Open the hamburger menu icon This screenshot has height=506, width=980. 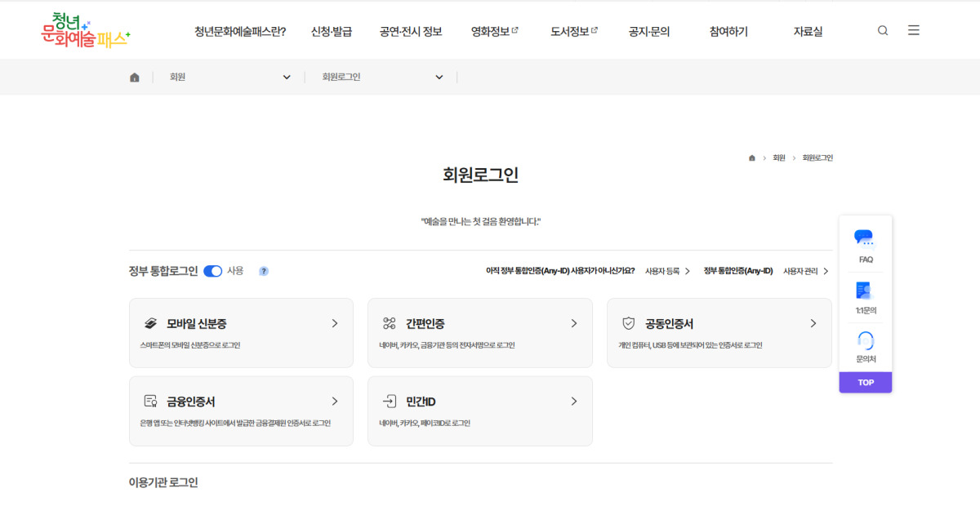[914, 30]
